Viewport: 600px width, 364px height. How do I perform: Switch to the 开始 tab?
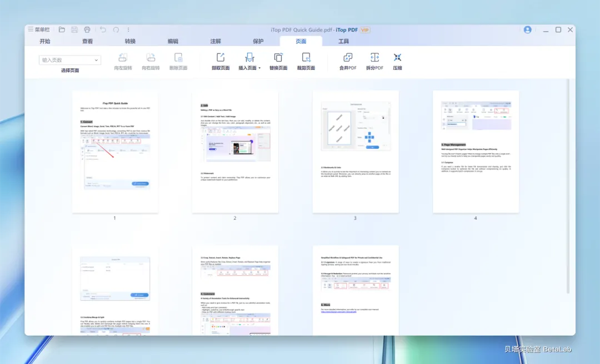(x=45, y=41)
